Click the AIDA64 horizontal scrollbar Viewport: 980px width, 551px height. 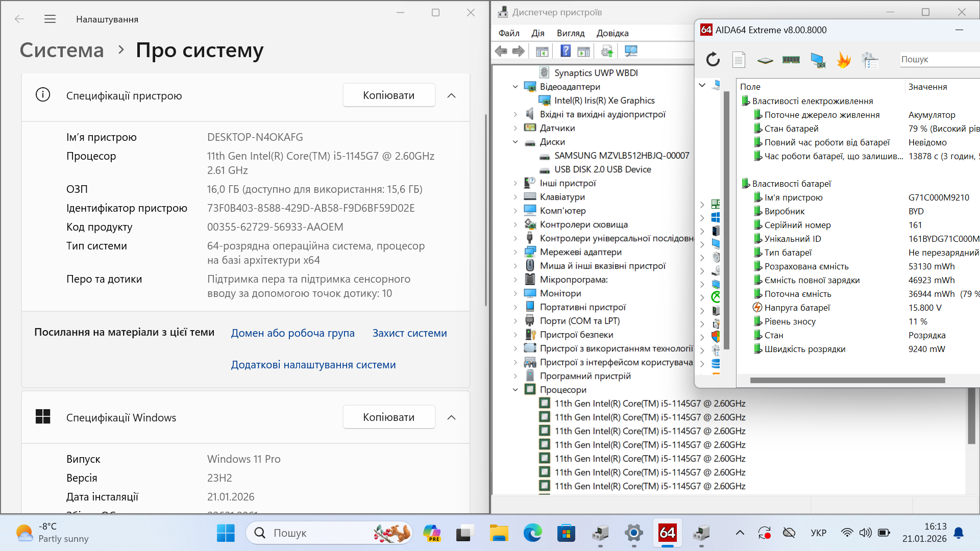click(847, 380)
